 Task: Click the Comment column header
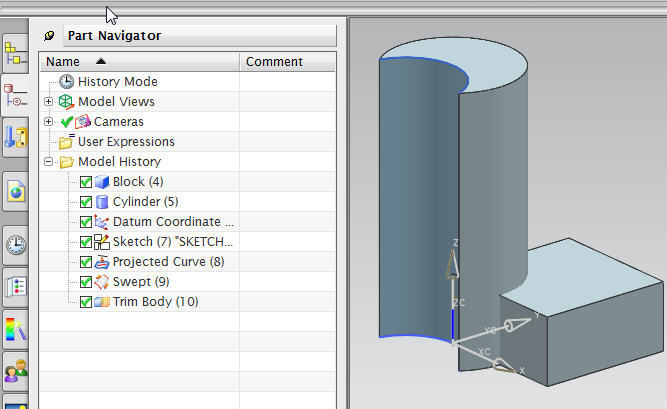288,62
